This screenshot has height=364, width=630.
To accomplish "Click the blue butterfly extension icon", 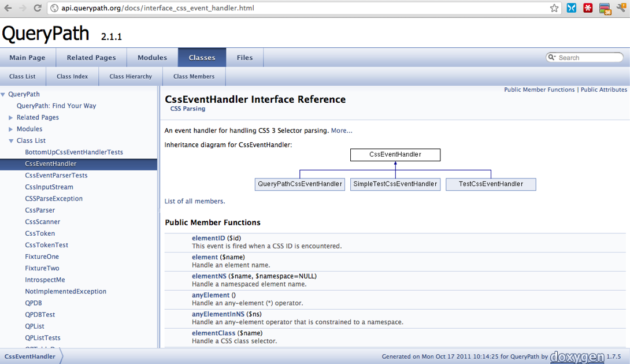I will [571, 8].
